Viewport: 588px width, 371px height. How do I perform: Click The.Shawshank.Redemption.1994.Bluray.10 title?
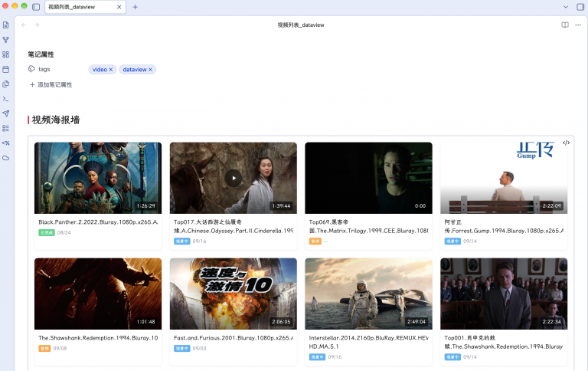pos(98,338)
